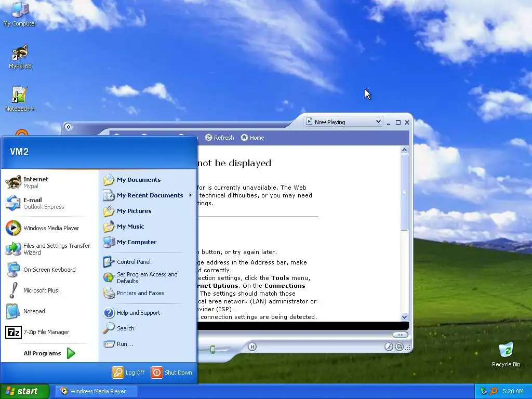The image size is (532, 399).
Task: Open Files and Settings Transfer Wizard
Action: coord(50,249)
